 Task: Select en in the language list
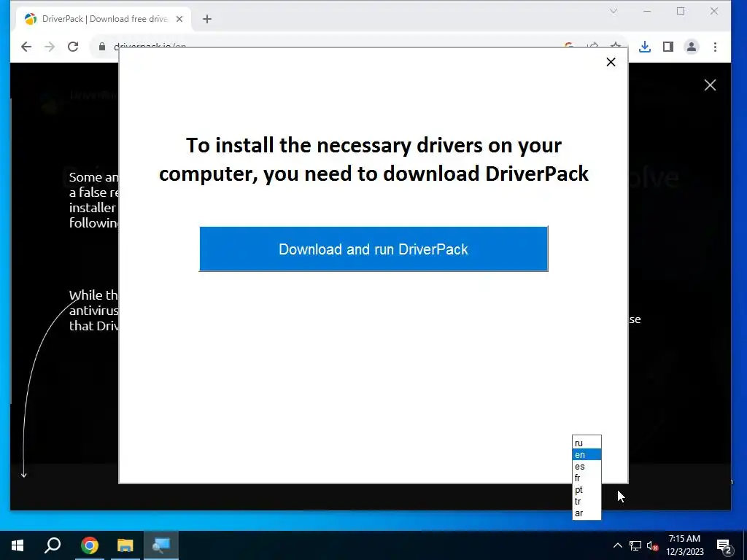pos(587,455)
